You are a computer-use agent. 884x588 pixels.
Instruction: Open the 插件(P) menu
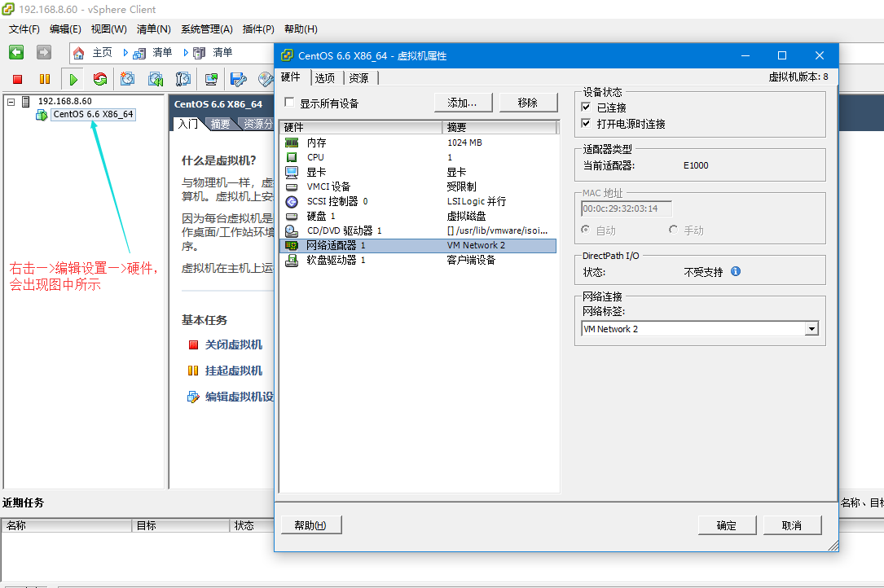258,29
